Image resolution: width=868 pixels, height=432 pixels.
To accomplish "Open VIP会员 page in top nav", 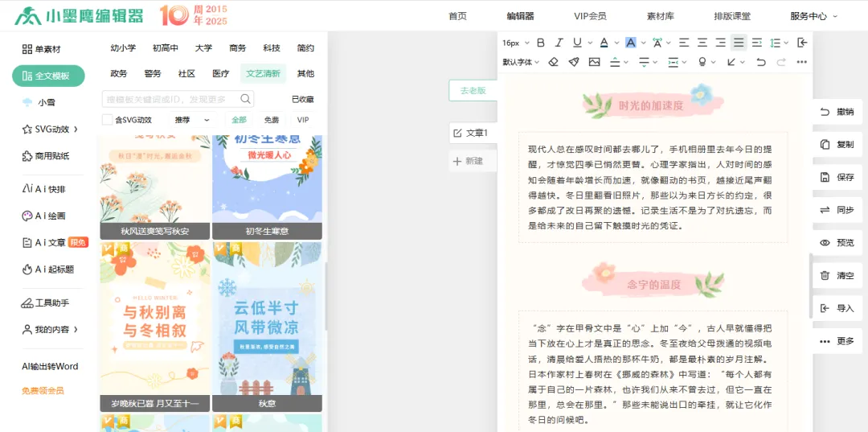I will click(590, 16).
